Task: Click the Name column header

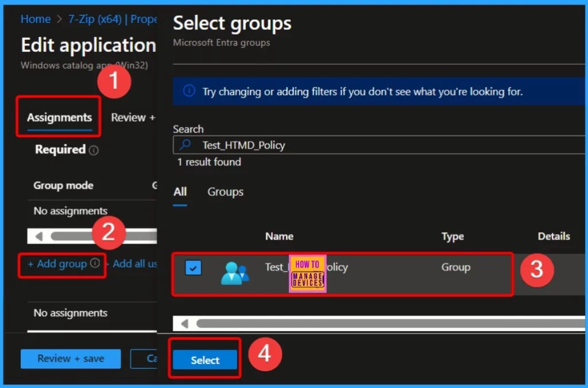Action: [x=280, y=236]
